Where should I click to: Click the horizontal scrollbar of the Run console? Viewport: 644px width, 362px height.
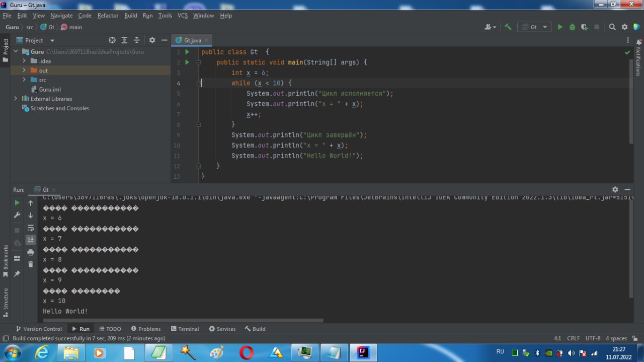(183, 320)
